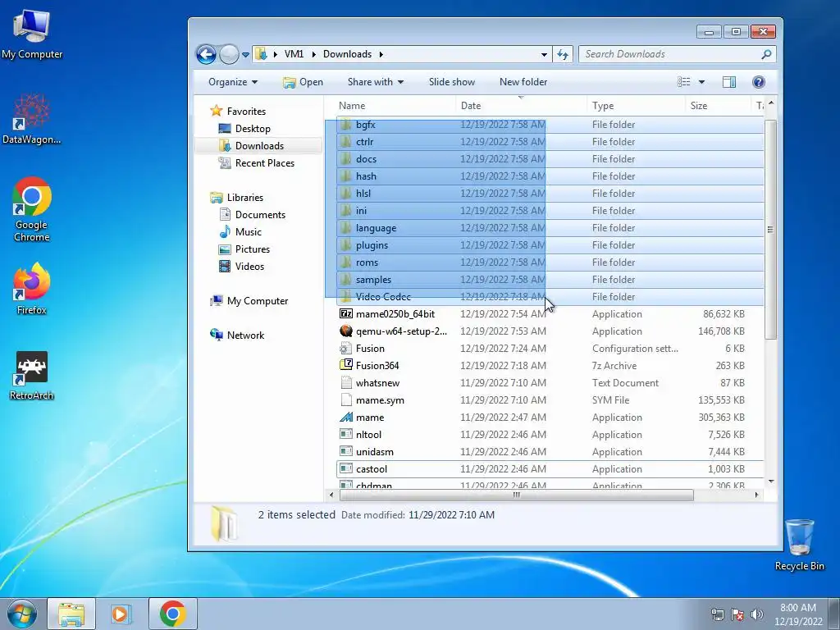The width and height of the screenshot is (840, 630).
Task: Open the Firefox desktop shortcut
Action: coord(32,290)
